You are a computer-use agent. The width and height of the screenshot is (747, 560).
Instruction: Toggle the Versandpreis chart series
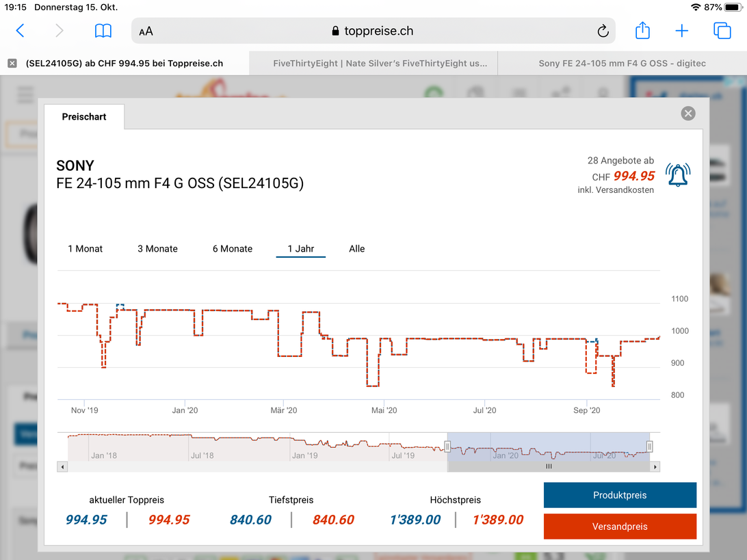(x=620, y=526)
